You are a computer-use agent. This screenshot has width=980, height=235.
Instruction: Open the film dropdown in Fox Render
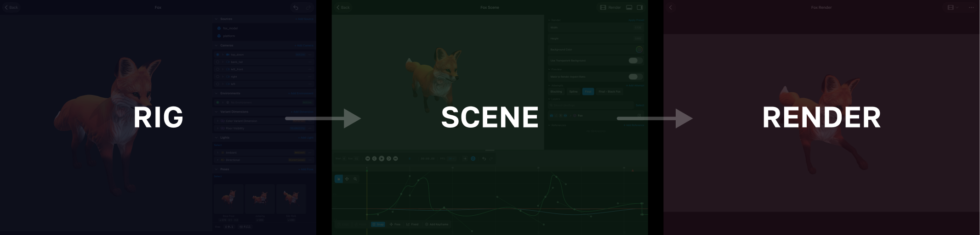click(953, 7)
